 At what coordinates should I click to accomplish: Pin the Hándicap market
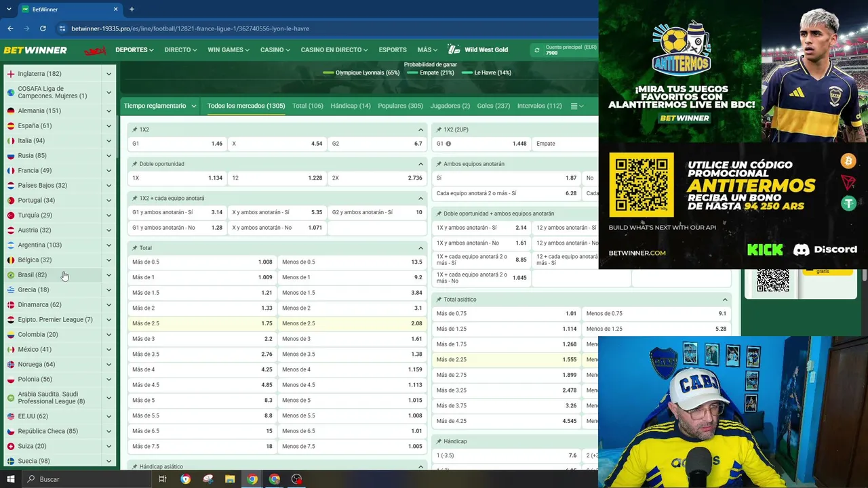[439, 441]
